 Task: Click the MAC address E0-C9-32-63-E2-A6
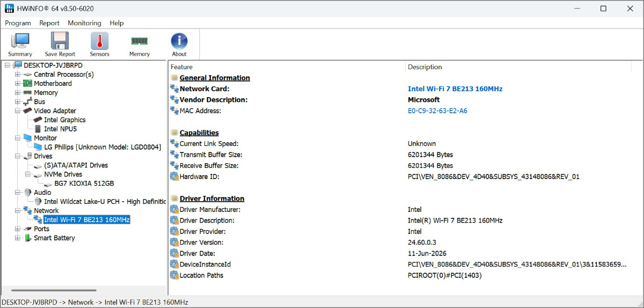point(437,111)
